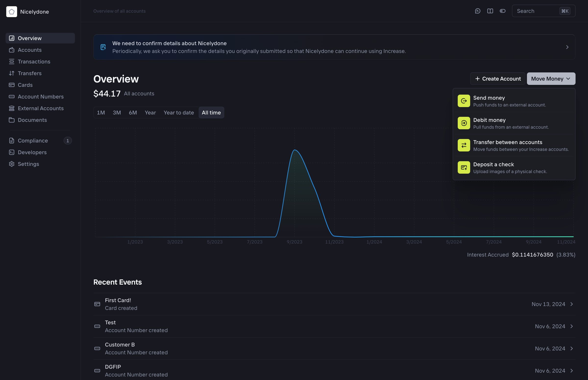Click the balance chart peak near 9/2023
The image size is (588, 380).
pyautogui.click(x=294, y=150)
